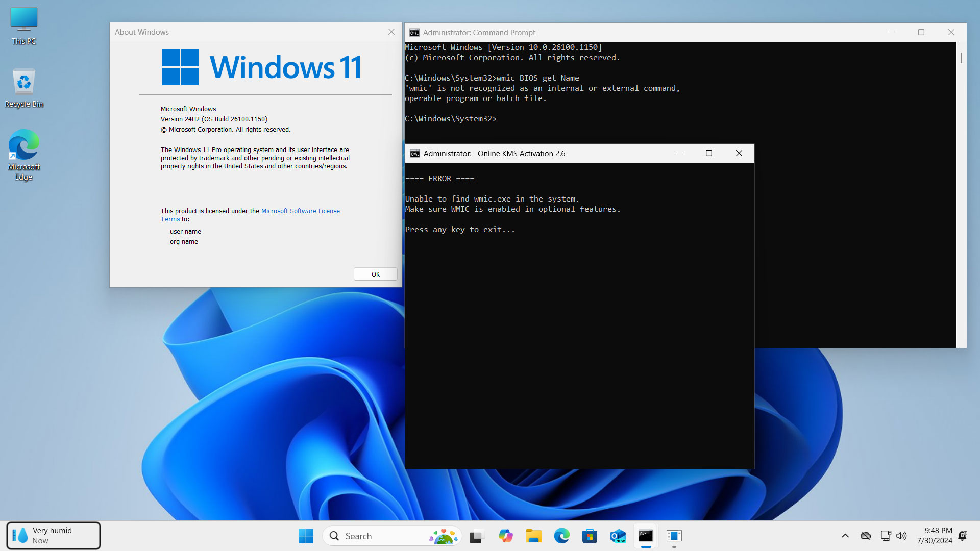
Task: Open the Very humid weather widget
Action: pyautogui.click(x=54, y=536)
